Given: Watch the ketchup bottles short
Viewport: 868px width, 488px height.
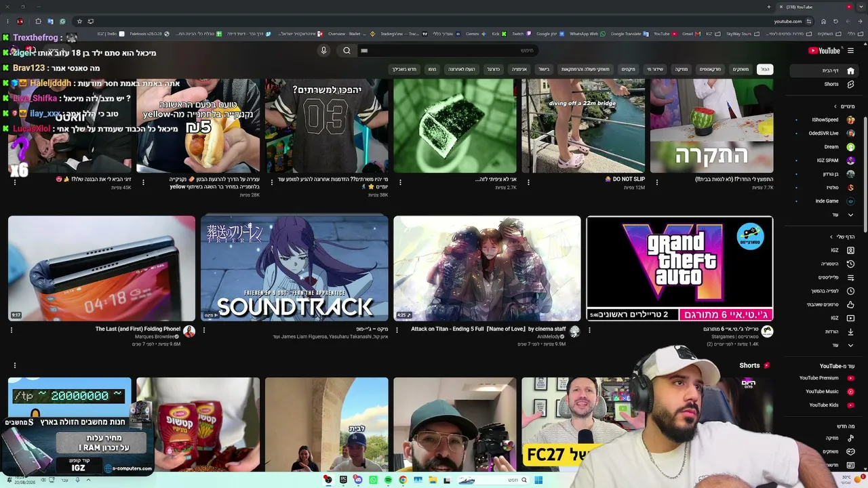Looking at the screenshot, I should pyautogui.click(x=198, y=424).
